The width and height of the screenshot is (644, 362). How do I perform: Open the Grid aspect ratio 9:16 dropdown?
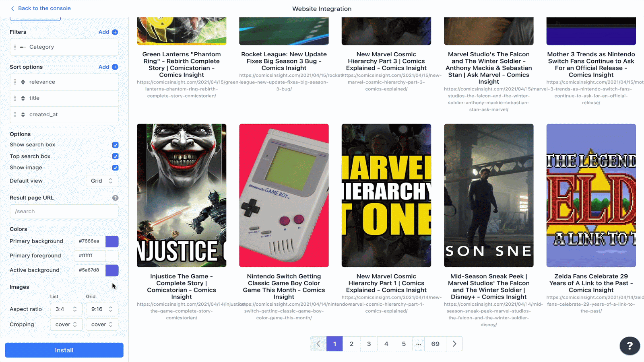(x=102, y=309)
